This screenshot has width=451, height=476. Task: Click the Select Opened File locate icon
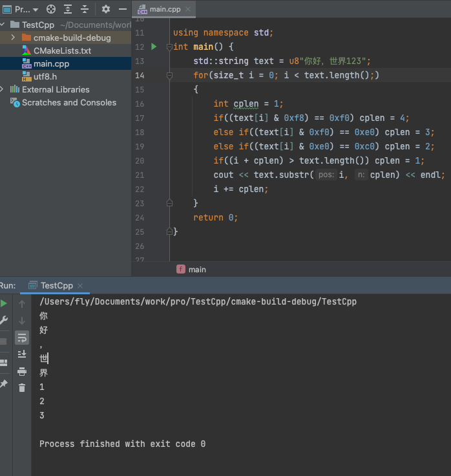tap(51, 10)
